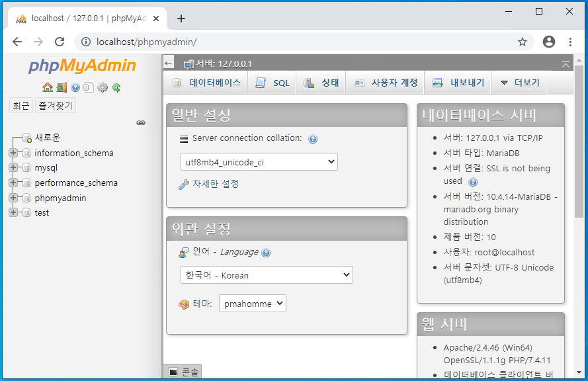This screenshot has width=588, height=381.
Task: Open help icon next to Server connection collation
Action: 313,139
